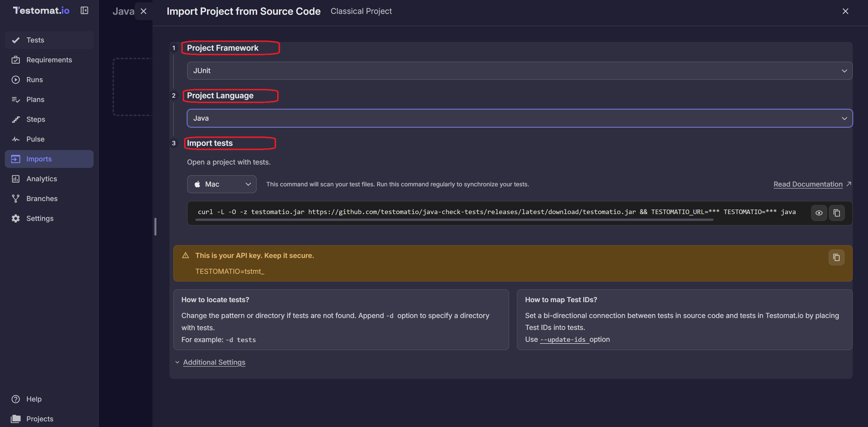Viewport: 868px width, 427px height.
Task: Click the Tests checkmark icon
Action: point(16,40)
